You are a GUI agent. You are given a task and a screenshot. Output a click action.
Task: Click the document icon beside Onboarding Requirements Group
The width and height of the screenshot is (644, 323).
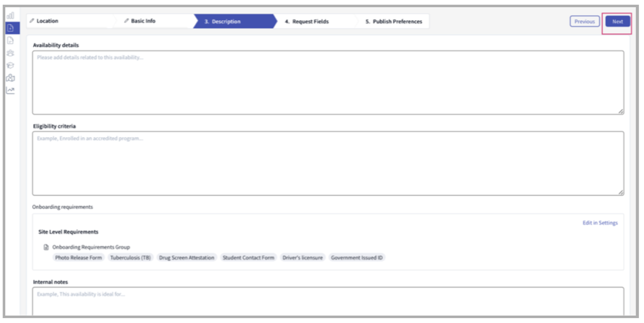47,247
